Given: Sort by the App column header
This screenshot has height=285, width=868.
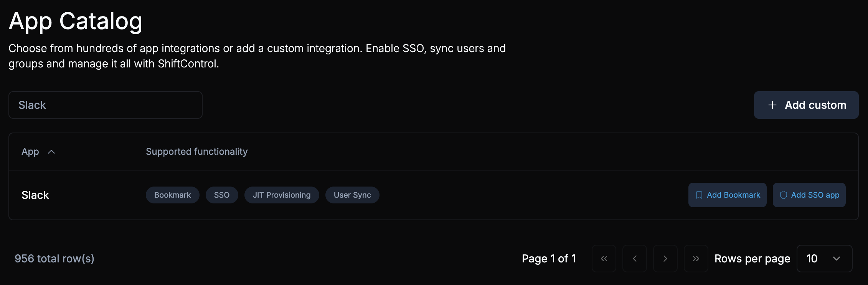Looking at the screenshot, I should (x=30, y=152).
